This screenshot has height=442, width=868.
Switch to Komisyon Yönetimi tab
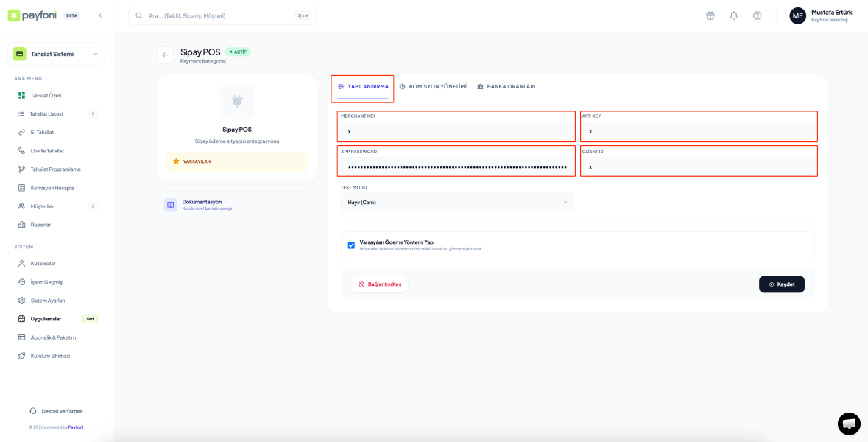[433, 87]
